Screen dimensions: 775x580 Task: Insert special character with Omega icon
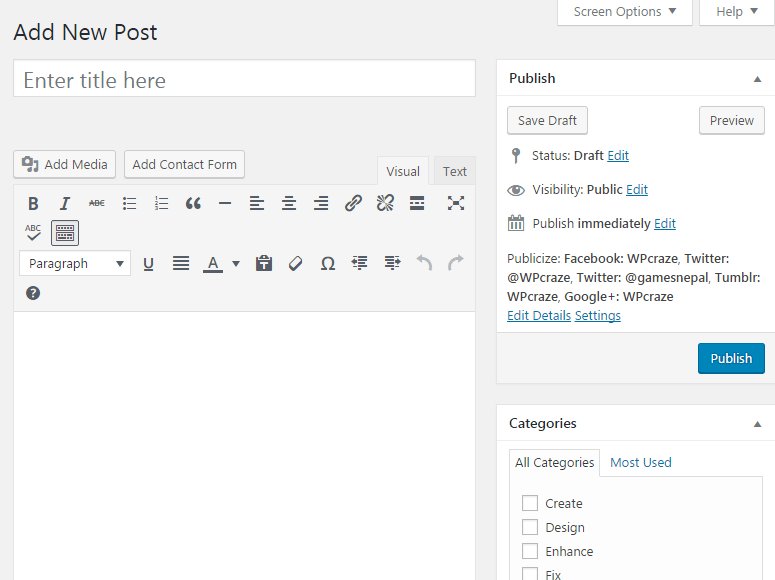(328, 264)
